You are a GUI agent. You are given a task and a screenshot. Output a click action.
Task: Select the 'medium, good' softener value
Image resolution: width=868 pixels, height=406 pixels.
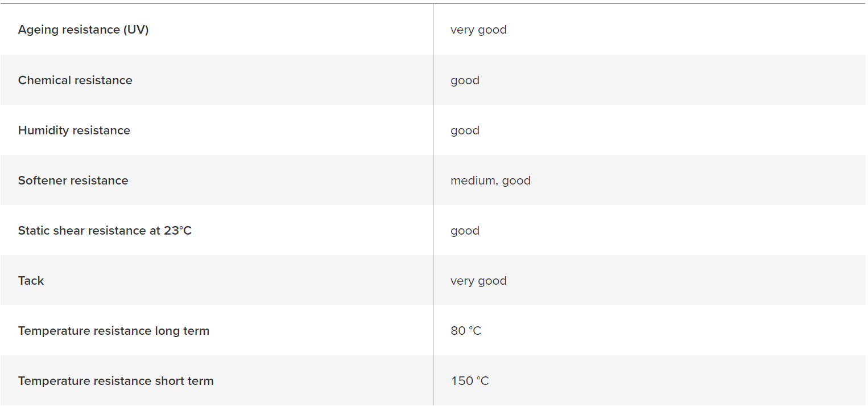(x=490, y=181)
